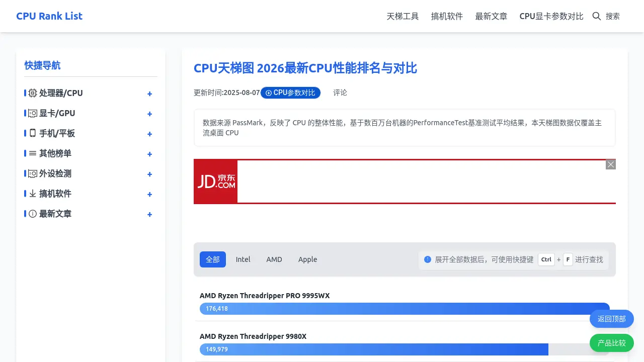This screenshot has height=362, width=644.
Task: Click the info circle icon beside 最新文章
Action: (x=33, y=214)
